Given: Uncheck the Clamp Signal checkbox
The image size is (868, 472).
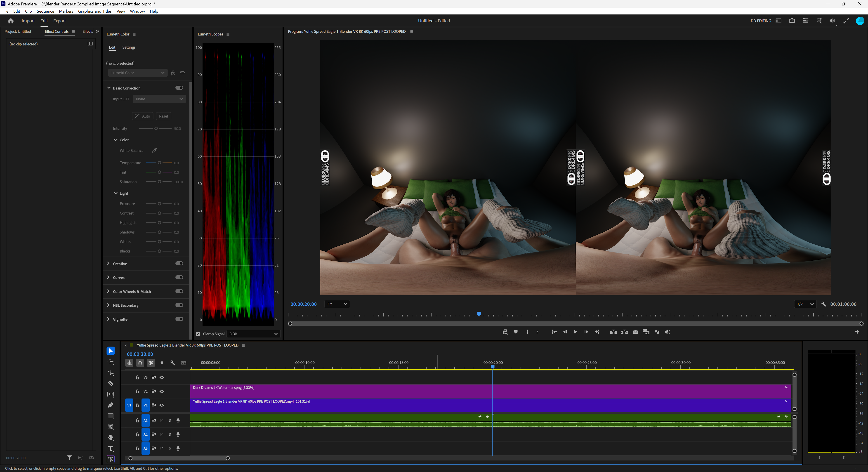Looking at the screenshot, I should [198, 334].
